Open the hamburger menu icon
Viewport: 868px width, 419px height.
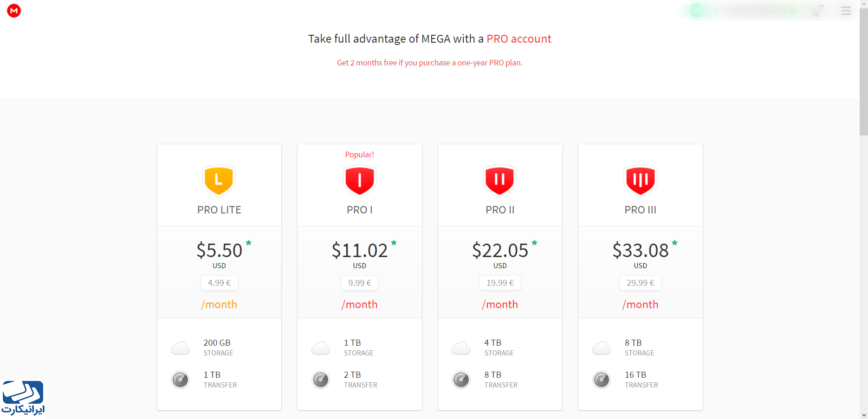[846, 11]
